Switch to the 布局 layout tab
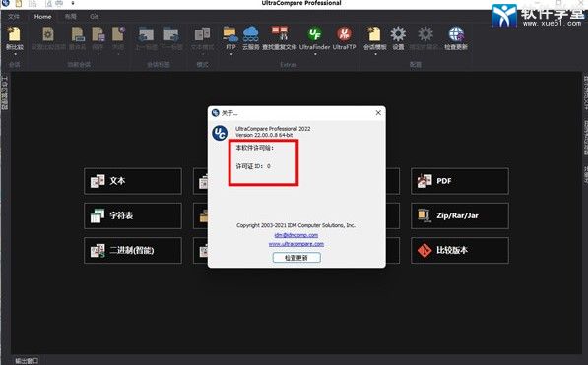The height and width of the screenshot is (365, 588). click(x=71, y=17)
